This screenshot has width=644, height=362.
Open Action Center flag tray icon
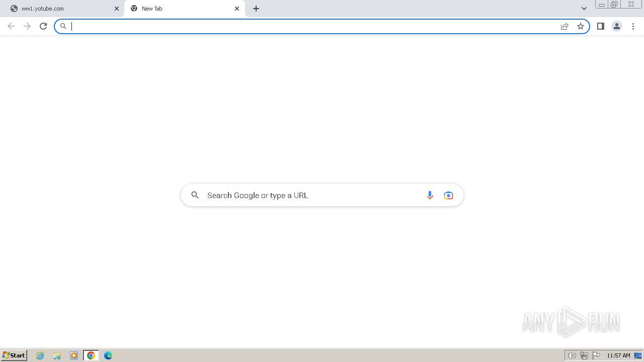[x=596, y=355]
